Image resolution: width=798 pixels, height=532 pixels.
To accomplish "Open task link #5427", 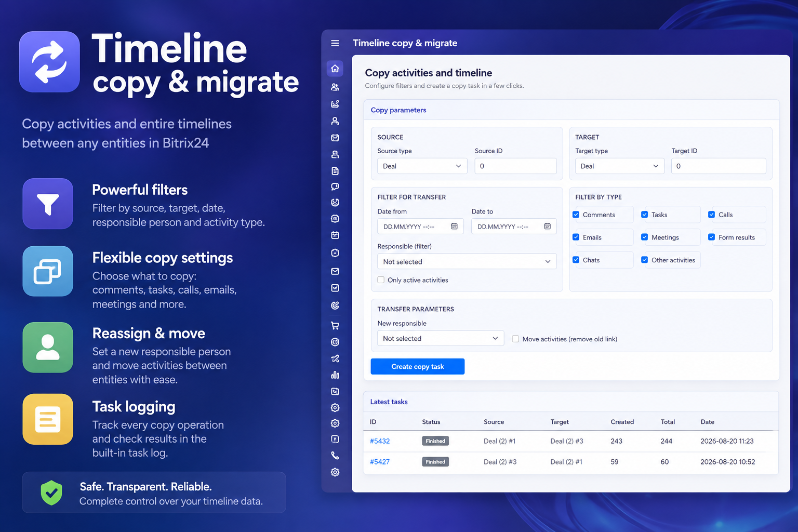I will coord(380,462).
